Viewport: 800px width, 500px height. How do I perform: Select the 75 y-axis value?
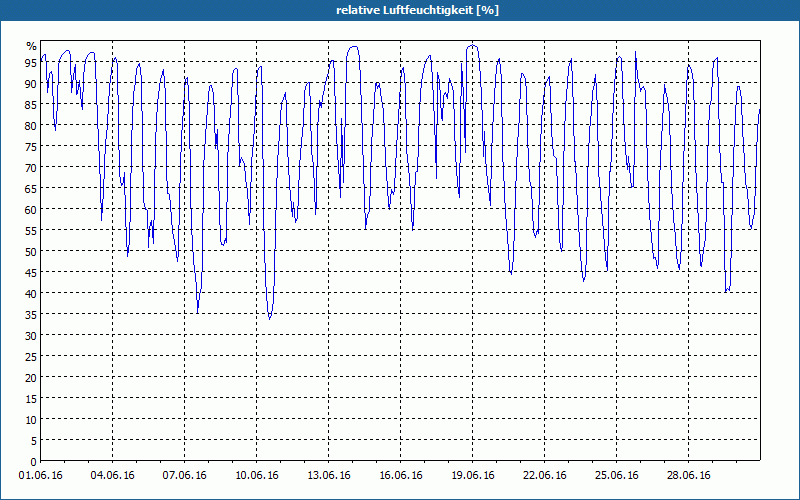click(31, 146)
